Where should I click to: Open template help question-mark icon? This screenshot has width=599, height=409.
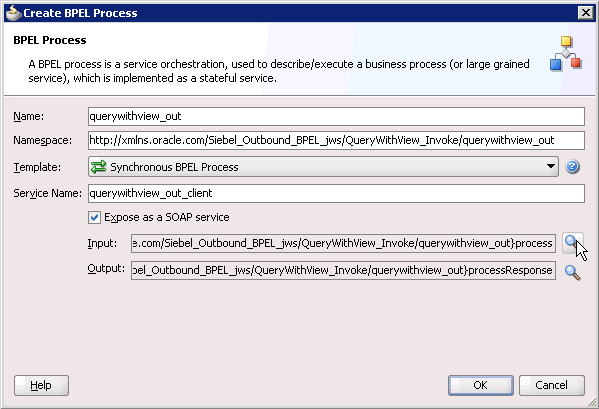point(572,167)
